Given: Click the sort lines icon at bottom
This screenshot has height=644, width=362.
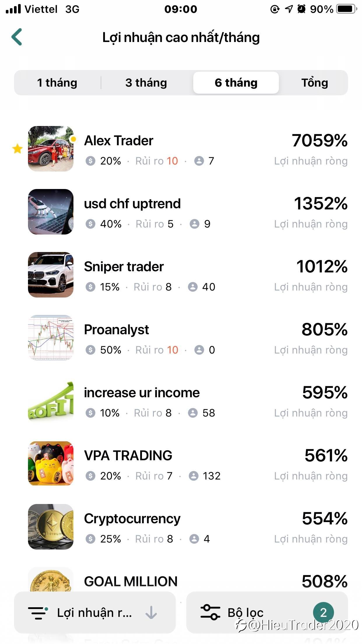Looking at the screenshot, I should [x=38, y=613].
